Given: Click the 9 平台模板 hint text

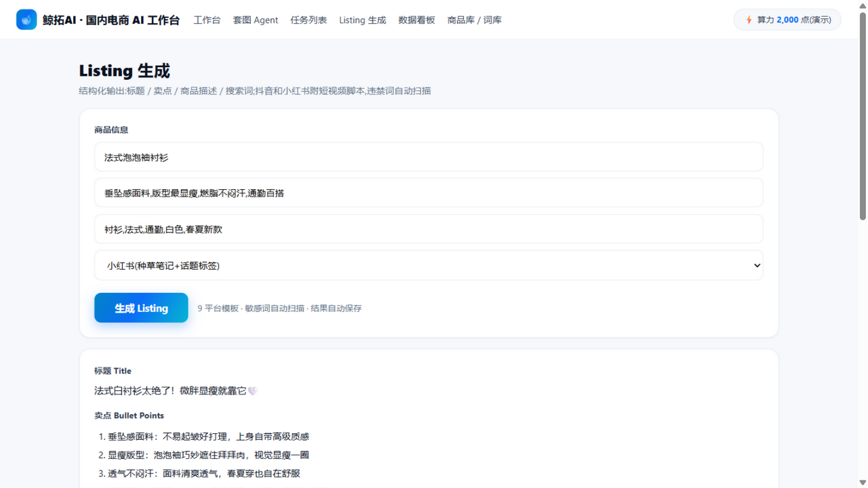Looking at the screenshot, I should [279, 308].
